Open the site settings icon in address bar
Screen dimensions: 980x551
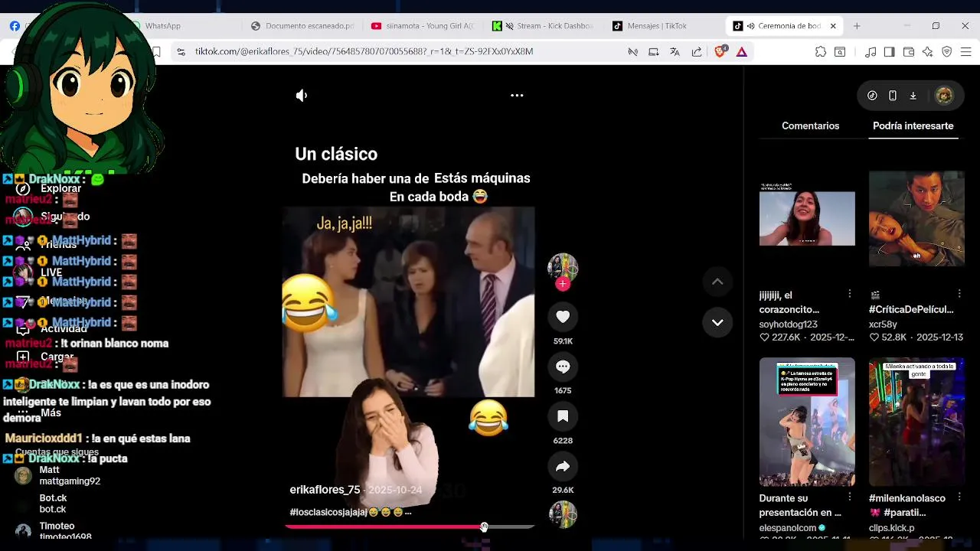click(x=181, y=51)
